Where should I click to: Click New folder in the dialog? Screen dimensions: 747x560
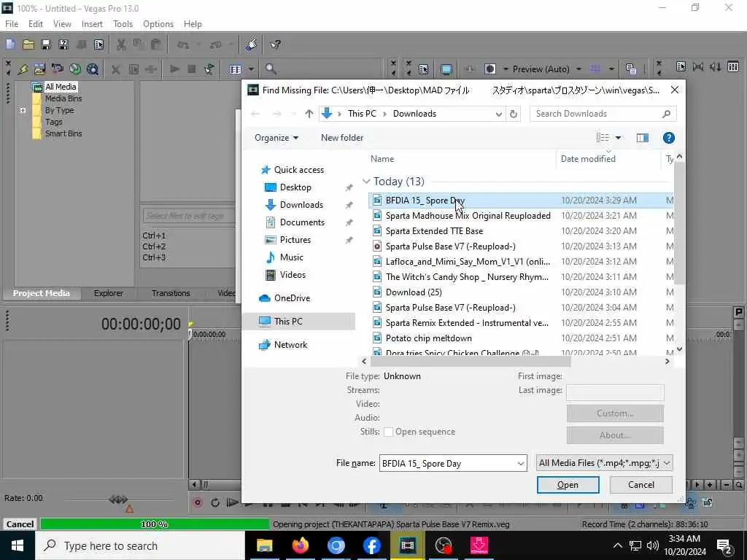point(342,138)
